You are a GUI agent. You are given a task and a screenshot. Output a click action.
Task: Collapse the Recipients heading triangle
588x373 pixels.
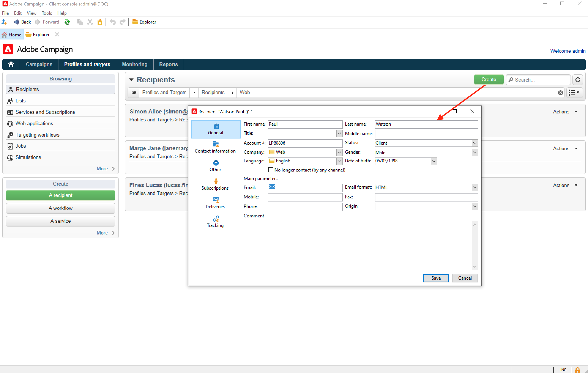click(131, 79)
